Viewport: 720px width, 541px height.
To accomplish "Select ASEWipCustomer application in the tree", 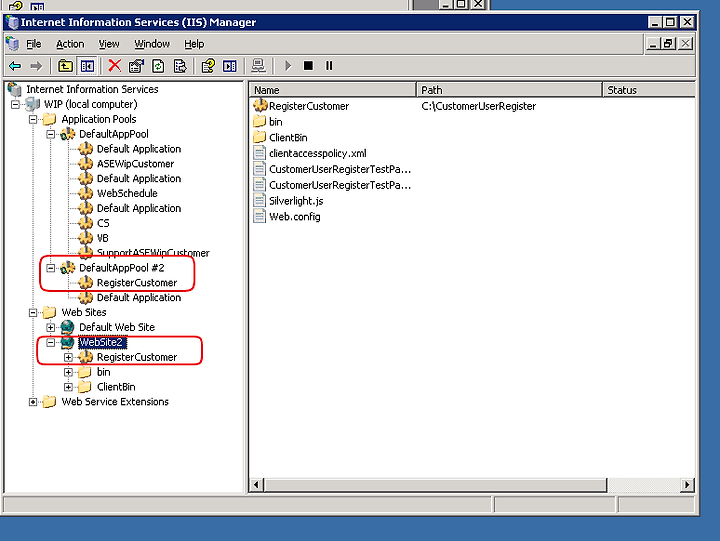I will (x=135, y=164).
